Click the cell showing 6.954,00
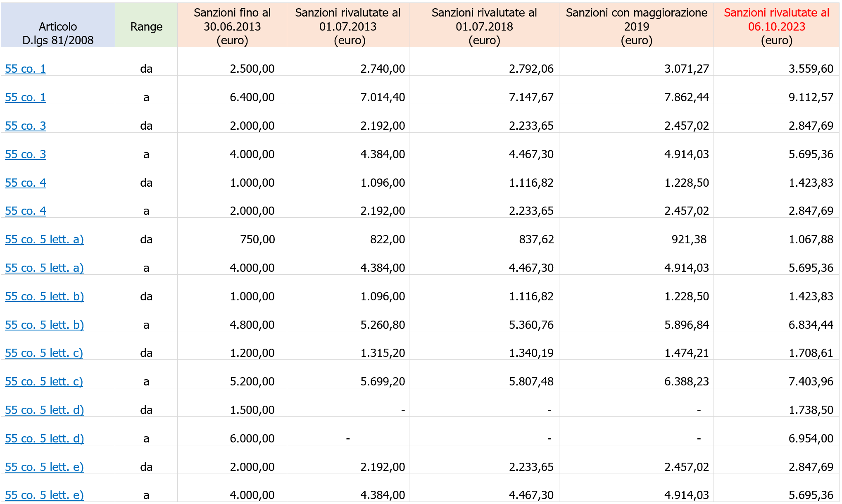842x504 pixels. pyautogui.click(x=811, y=438)
